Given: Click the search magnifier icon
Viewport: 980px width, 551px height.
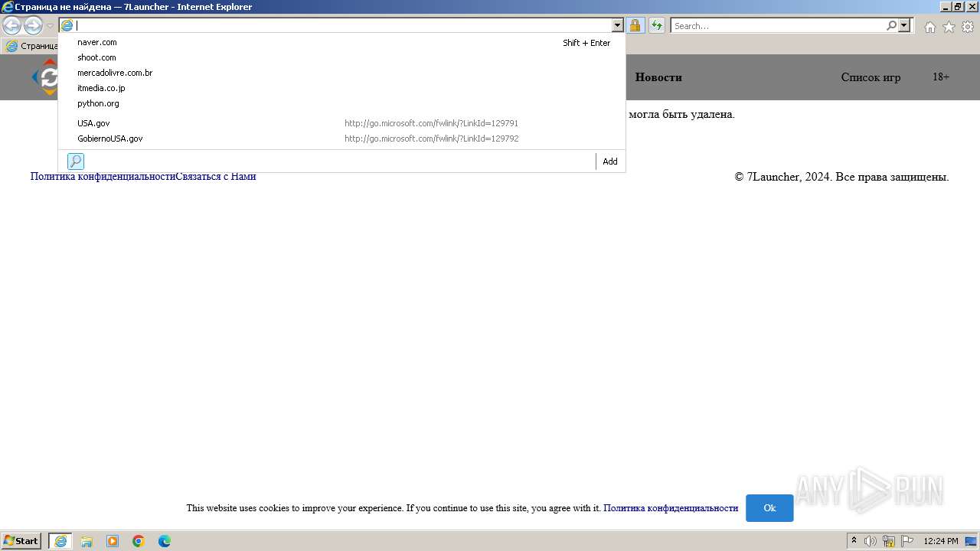Looking at the screenshot, I should (891, 25).
